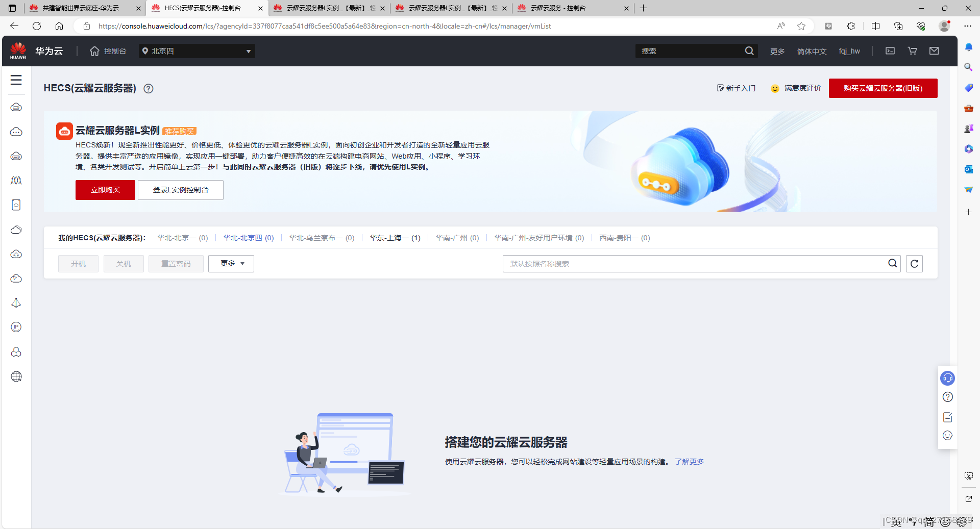Open a new browser tab

pyautogui.click(x=644, y=8)
